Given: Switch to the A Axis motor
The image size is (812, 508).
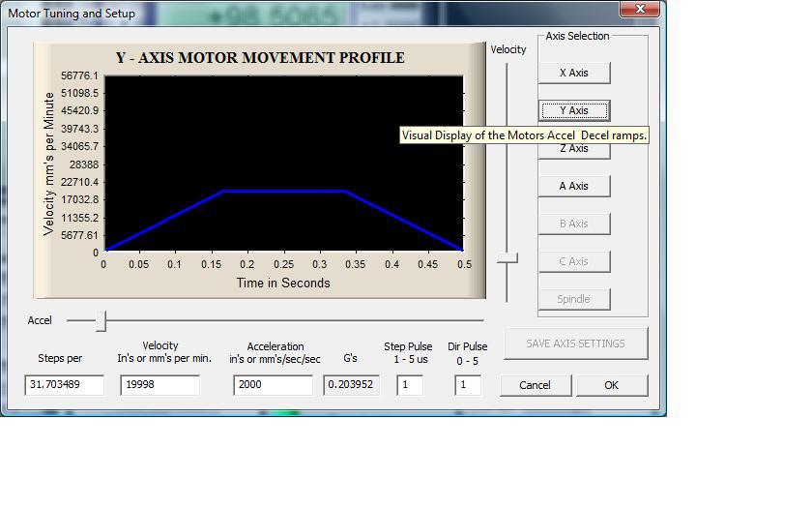Looking at the screenshot, I should point(573,186).
